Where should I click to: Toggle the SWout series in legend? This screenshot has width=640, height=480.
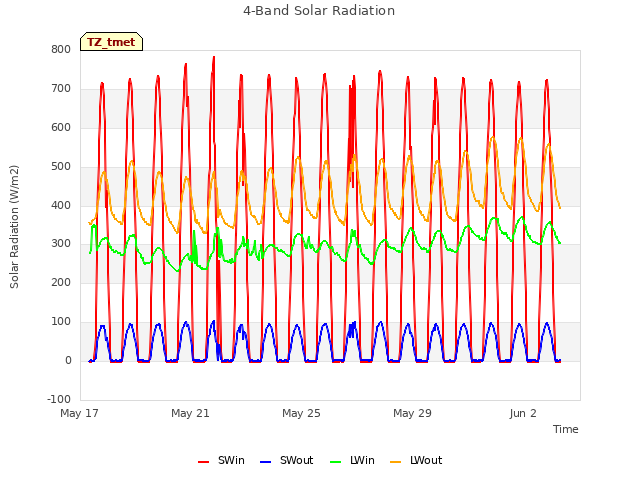[x=287, y=461]
